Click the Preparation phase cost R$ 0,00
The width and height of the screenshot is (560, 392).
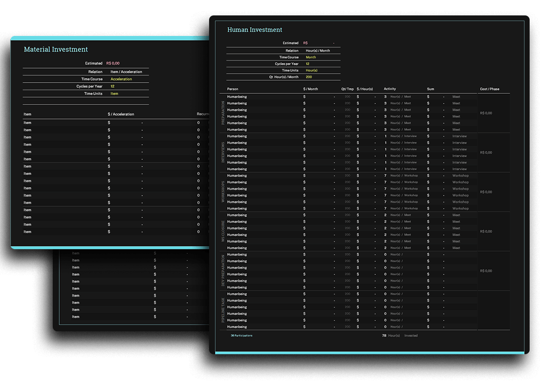click(x=486, y=113)
